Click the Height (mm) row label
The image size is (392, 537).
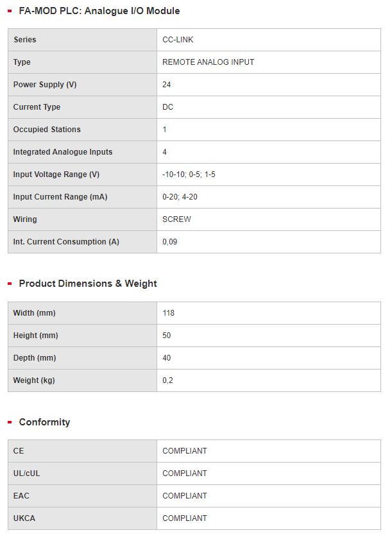pos(35,336)
